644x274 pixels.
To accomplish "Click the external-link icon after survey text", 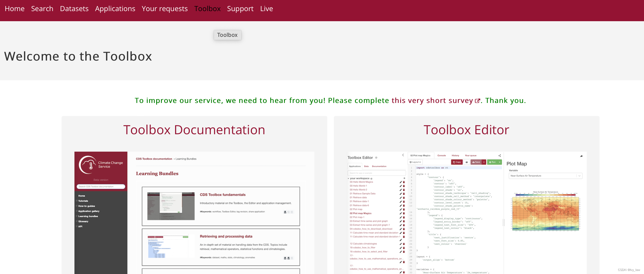I will (x=477, y=101).
